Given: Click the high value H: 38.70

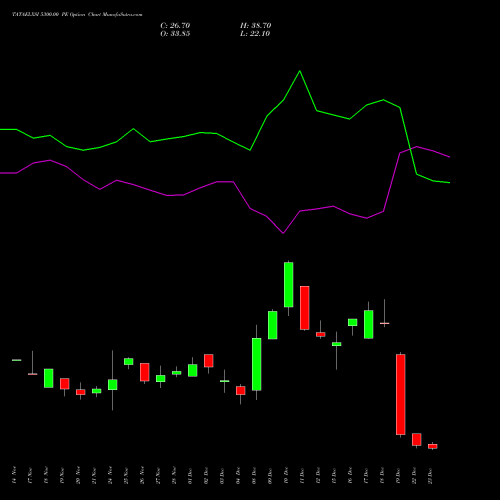Looking at the screenshot, I should pyautogui.click(x=255, y=26).
